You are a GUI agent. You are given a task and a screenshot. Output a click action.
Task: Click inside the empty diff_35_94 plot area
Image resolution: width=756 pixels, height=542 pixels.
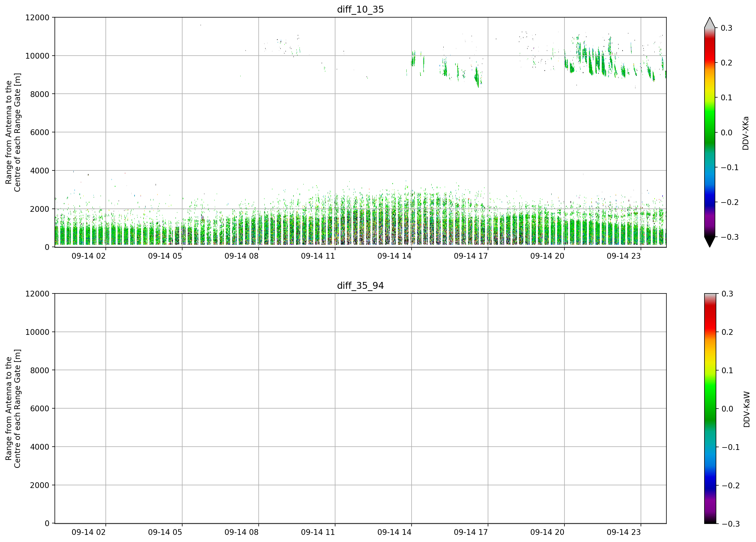pyautogui.click(x=360, y=408)
